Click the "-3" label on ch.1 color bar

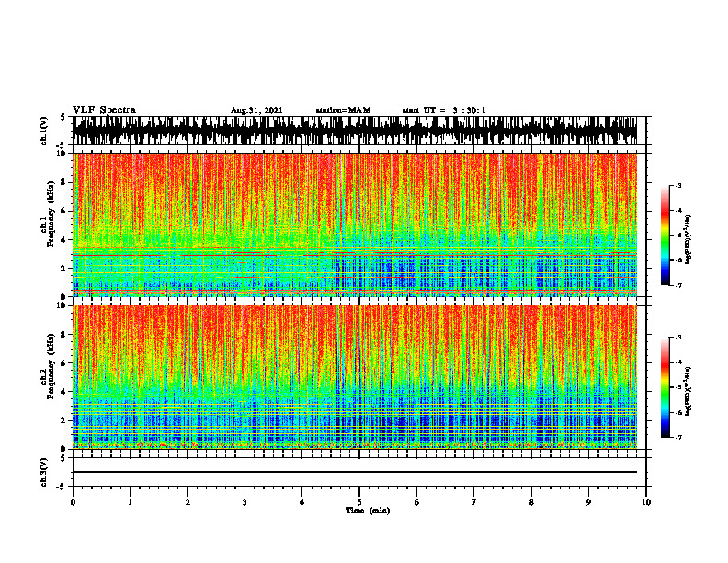click(678, 185)
